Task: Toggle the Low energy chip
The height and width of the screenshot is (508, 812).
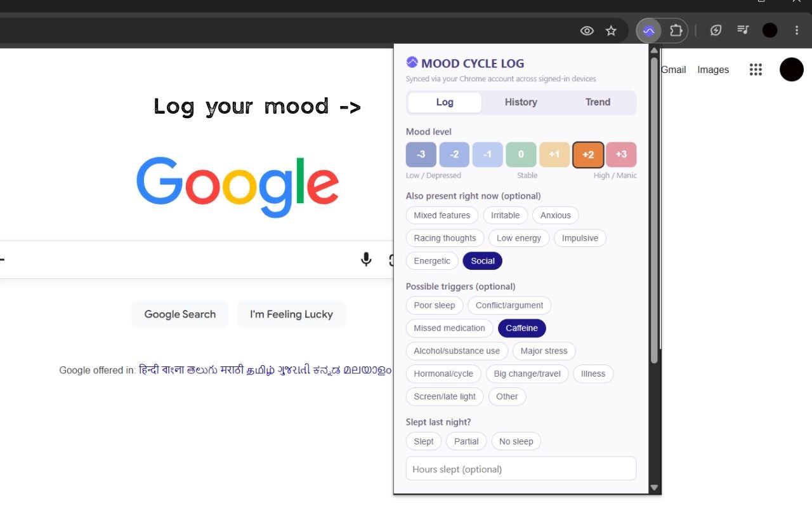Action: click(519, 238)
